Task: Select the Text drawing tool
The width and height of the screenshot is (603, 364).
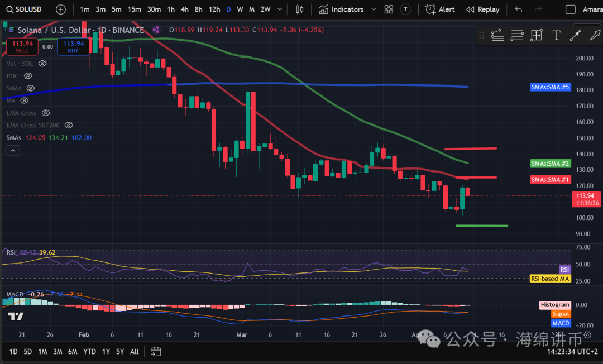Action: tap(556, 36)
